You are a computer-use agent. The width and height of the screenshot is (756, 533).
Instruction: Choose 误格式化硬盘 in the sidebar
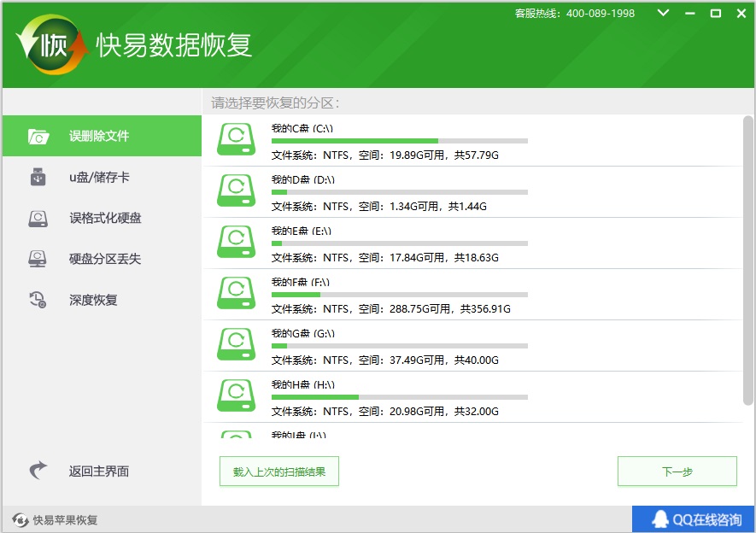(x=105, y=218)
